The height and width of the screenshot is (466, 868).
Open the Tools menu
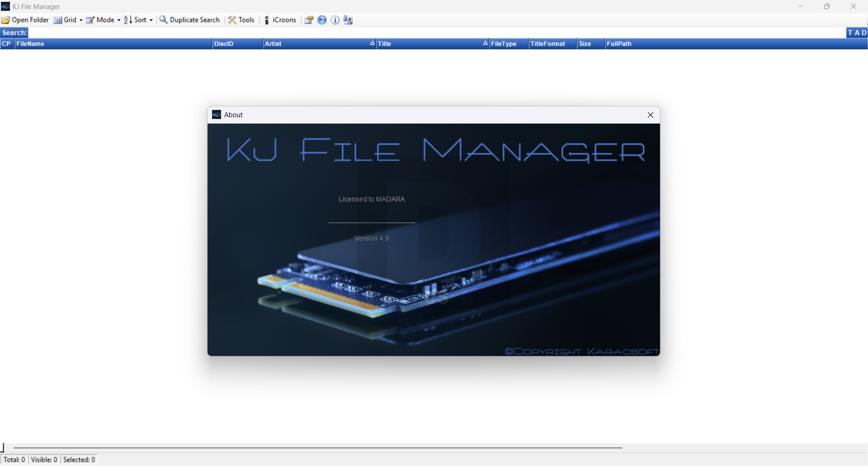point(241,20)
